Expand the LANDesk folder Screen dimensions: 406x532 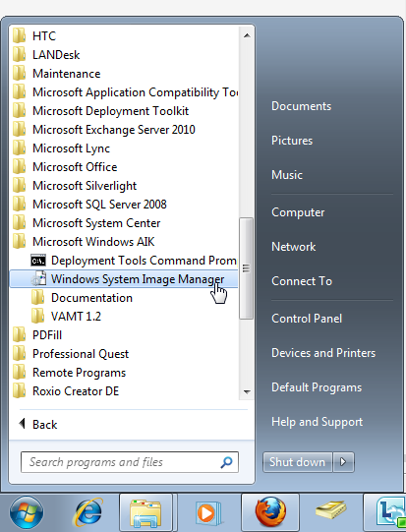(124, 55)
